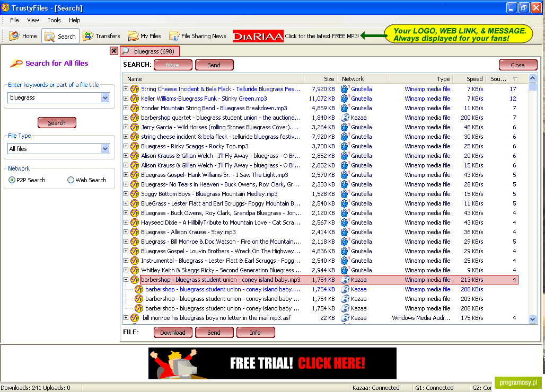Screen dimensions: 545x392
Task: Expand Keller Williams-Bluegrass Funk row
Action: pyautogui.click(x=126, y=99)
